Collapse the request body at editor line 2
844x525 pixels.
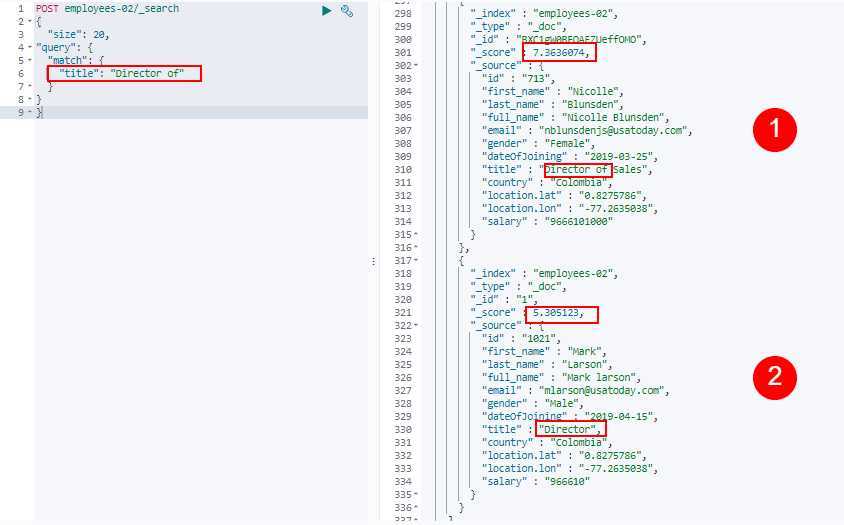tap(30, 22)
